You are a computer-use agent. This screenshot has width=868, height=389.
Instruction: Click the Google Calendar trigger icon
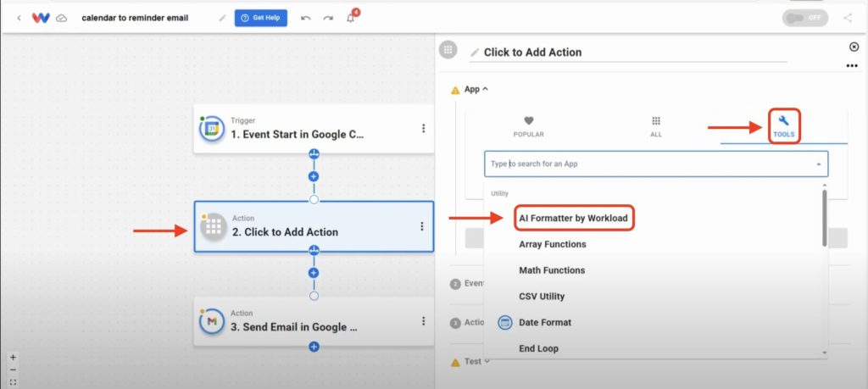tap(211, 128)
